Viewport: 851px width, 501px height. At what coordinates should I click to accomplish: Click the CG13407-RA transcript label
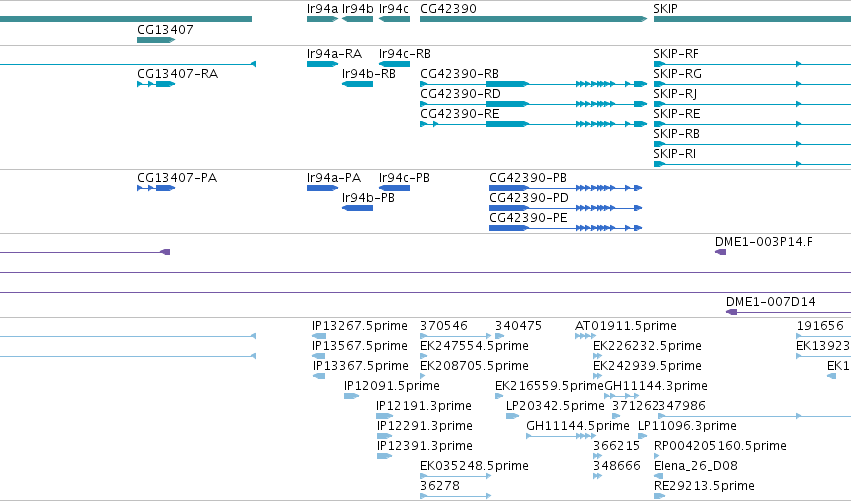click(x=177, y=74)
